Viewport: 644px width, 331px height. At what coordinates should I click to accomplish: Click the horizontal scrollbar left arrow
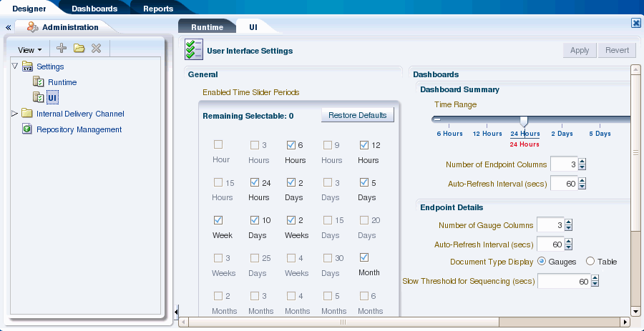point(184,322)
